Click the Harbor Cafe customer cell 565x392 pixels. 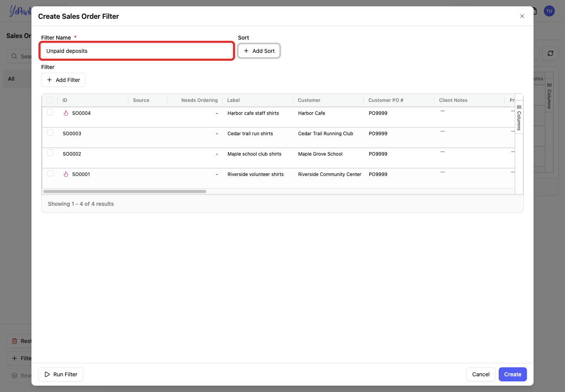(312, 113)
